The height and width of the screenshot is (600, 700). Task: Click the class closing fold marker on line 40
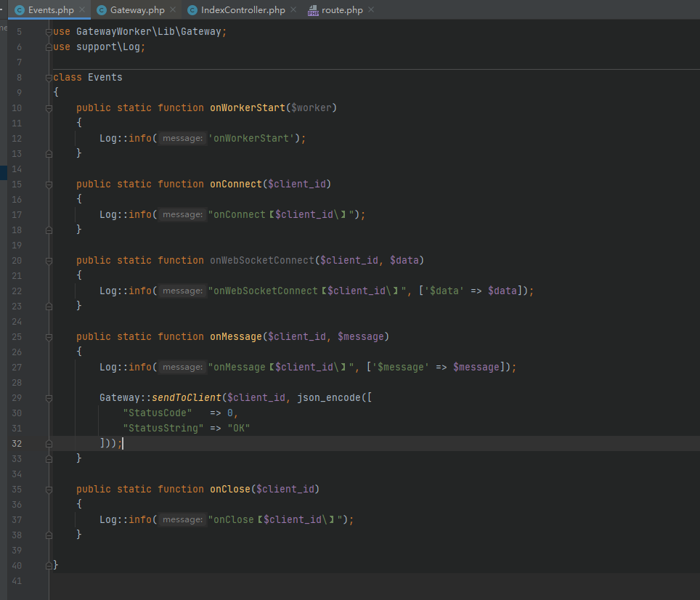(x=49, y=566)
